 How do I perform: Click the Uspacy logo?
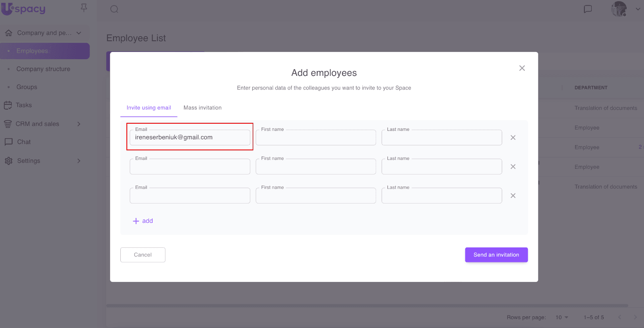23,9
